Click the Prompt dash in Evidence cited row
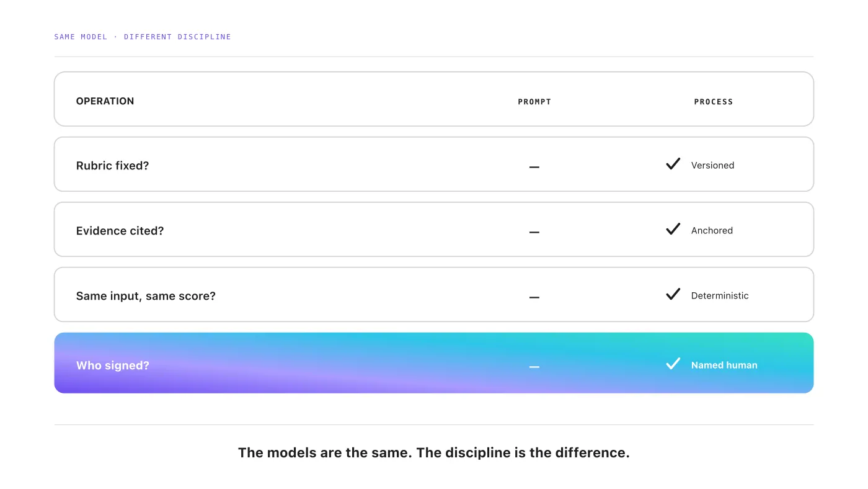This screenshot has width=868, height=489. (534, 232)
